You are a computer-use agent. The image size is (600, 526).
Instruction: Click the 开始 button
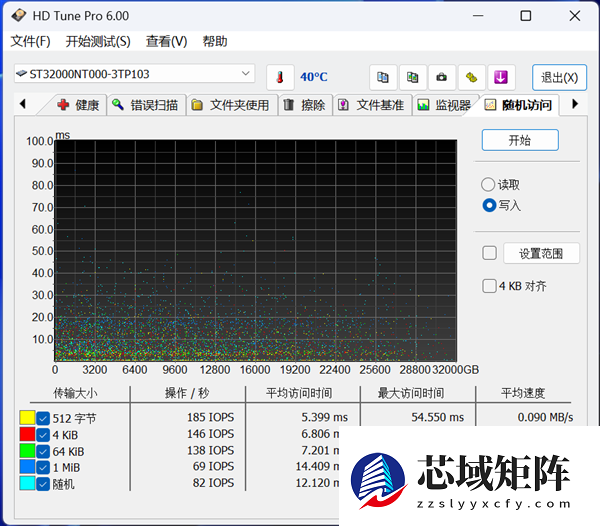pos(520,140)
